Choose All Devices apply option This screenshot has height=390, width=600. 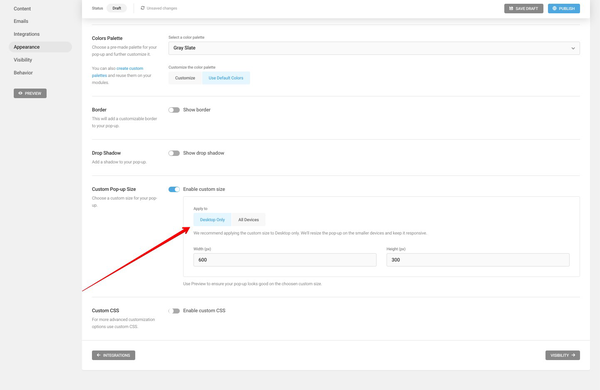[x=248, y=220]
